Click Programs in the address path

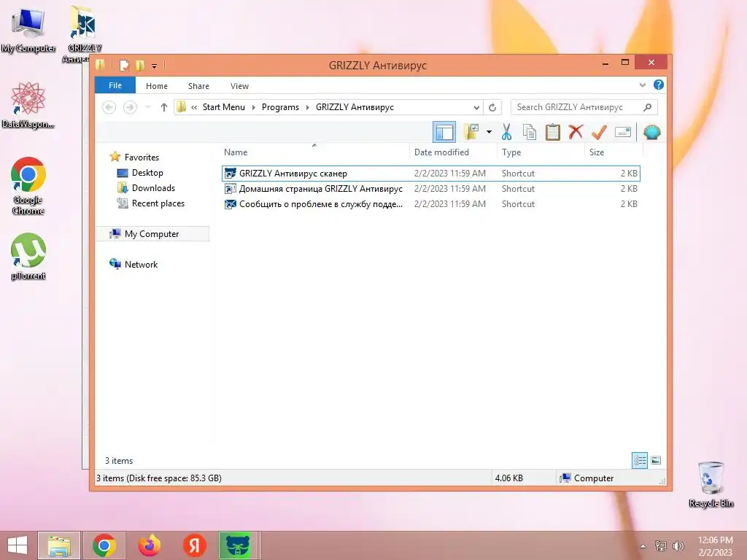281,107
